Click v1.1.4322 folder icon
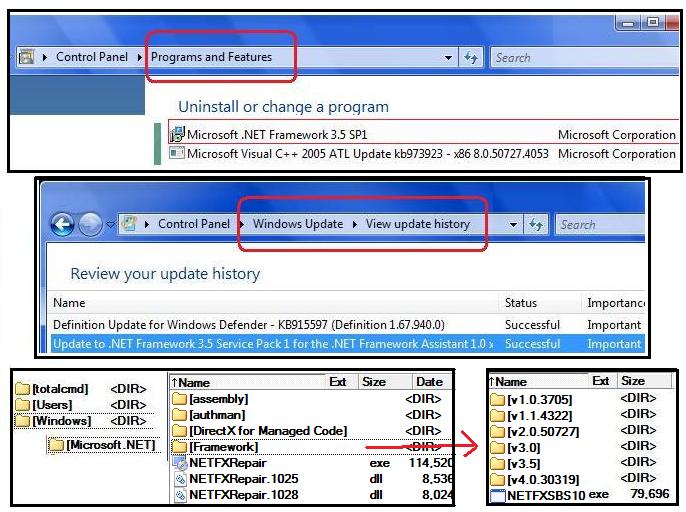 click(x=497, y=416)
